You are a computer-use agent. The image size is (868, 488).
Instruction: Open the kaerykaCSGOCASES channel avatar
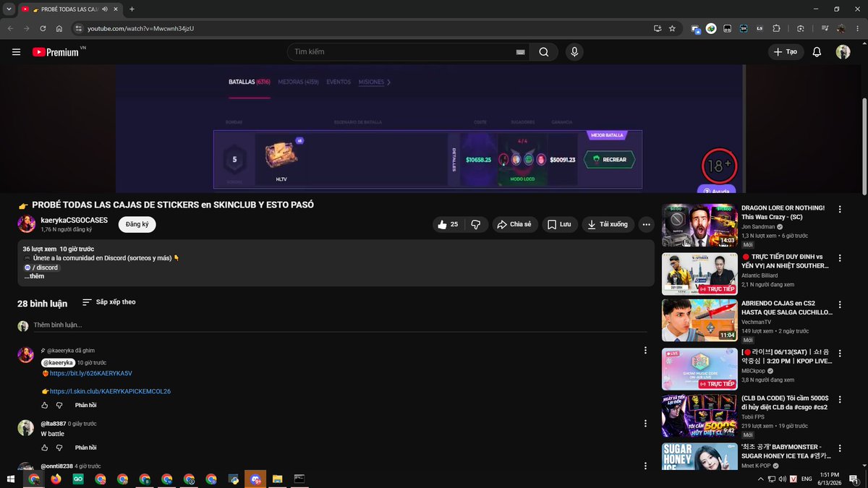point(27,223)
